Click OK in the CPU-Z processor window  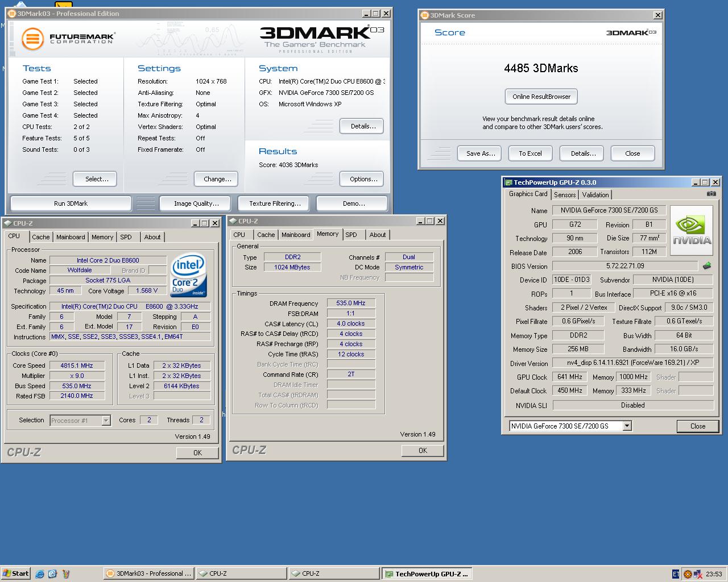click(x=197, y=453)
